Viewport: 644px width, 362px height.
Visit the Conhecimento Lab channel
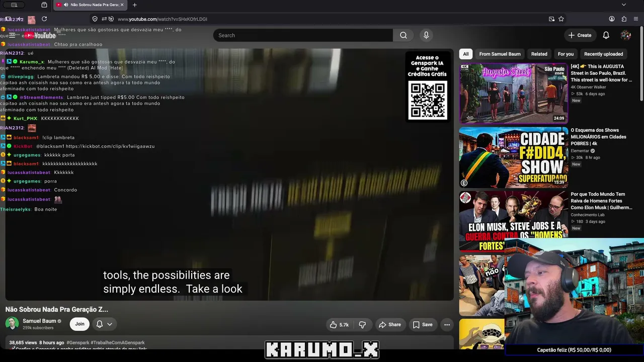[x=588, y=215]
